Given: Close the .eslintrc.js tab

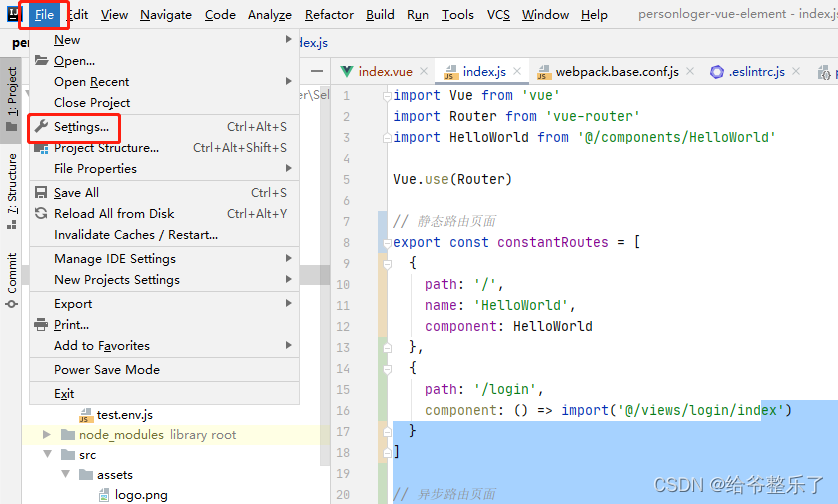Looking at the screenshot, I should click(796, 71).
